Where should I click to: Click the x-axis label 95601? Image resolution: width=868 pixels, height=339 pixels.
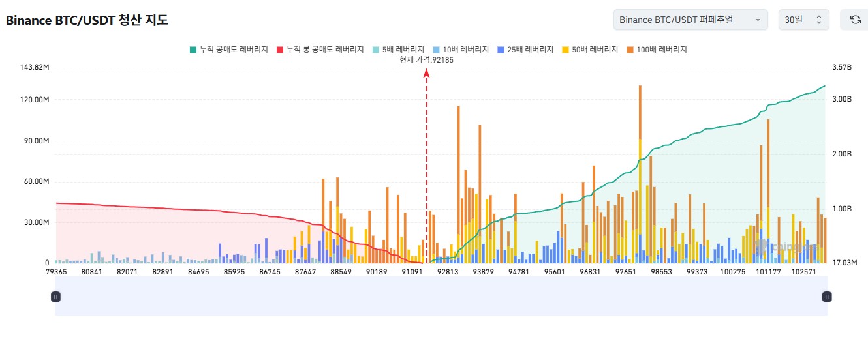tap(554, 272)
